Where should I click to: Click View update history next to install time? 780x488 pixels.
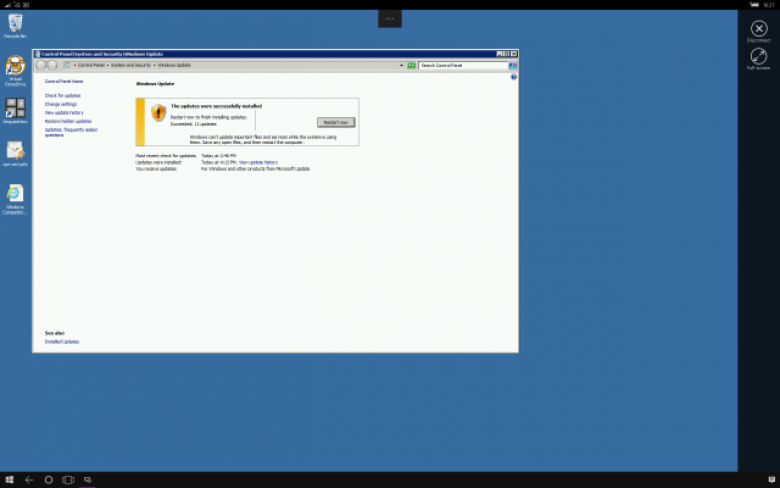pos(258,163)
